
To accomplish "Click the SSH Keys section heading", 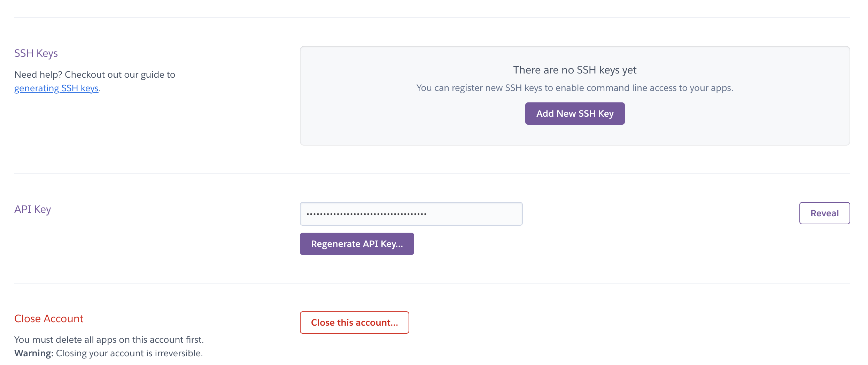I will pos(36,53).
